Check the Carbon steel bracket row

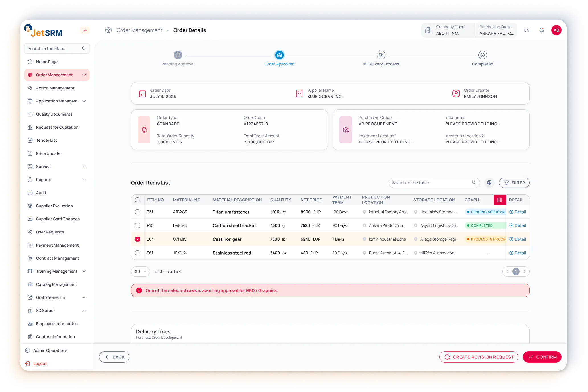coord(138,225)
